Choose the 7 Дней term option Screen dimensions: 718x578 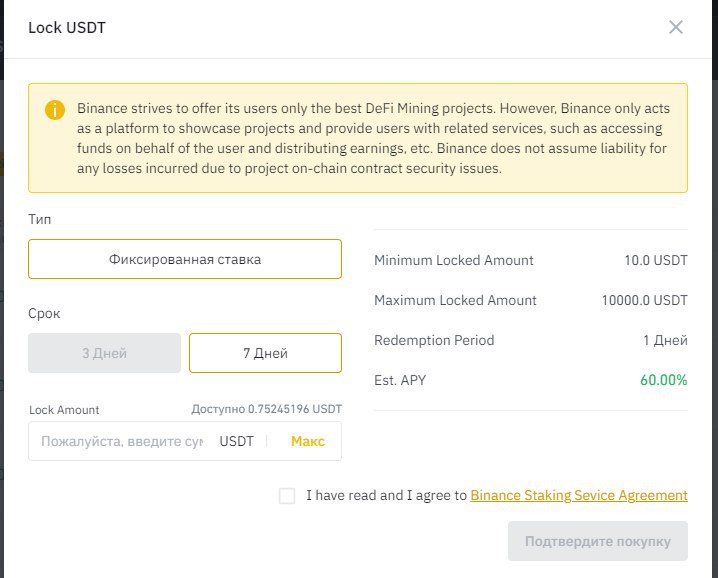point(266,353)
